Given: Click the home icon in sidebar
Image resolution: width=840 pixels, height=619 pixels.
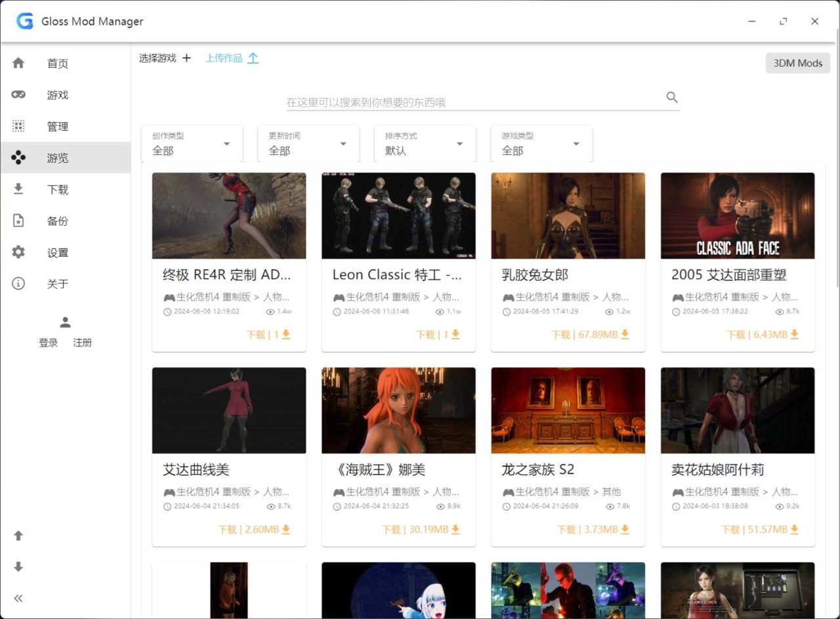Looking at the screenshot, I should (x=18, y=63).
